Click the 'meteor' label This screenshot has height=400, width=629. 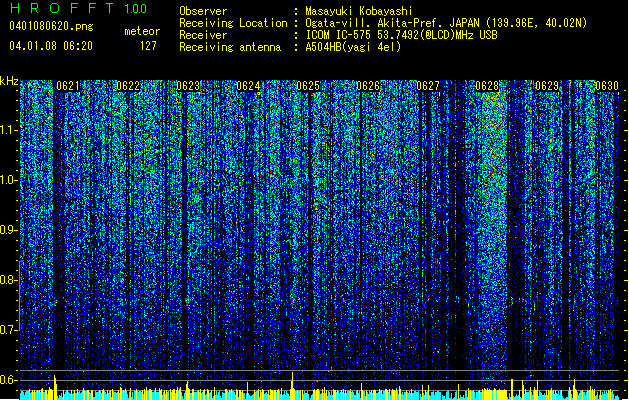click(142, 31)
